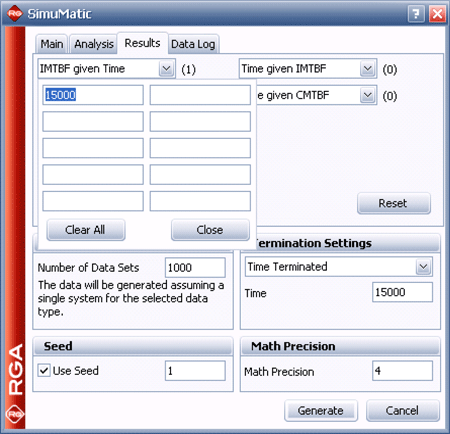Open the Time given IMTBF dropdown
Image resolution: width=450 pixels, height=434 pixels.
368,69
